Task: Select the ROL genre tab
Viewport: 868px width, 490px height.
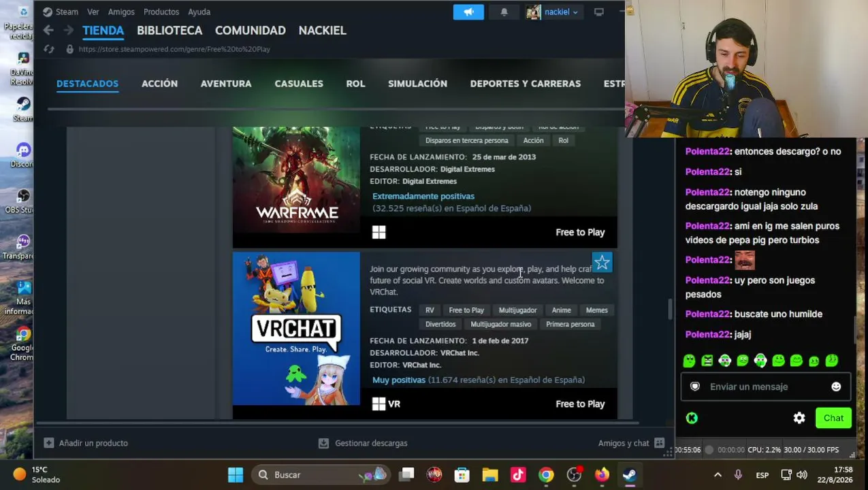Action: point(355,83)
